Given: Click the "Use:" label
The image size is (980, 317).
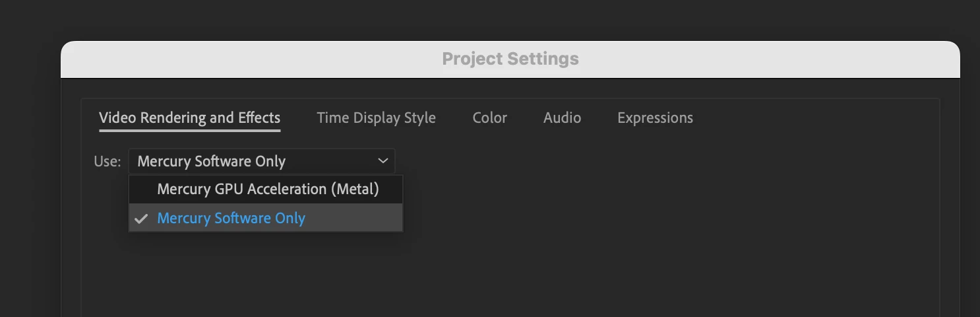Looking at the screenshot, I should click(x=107, y=162).
